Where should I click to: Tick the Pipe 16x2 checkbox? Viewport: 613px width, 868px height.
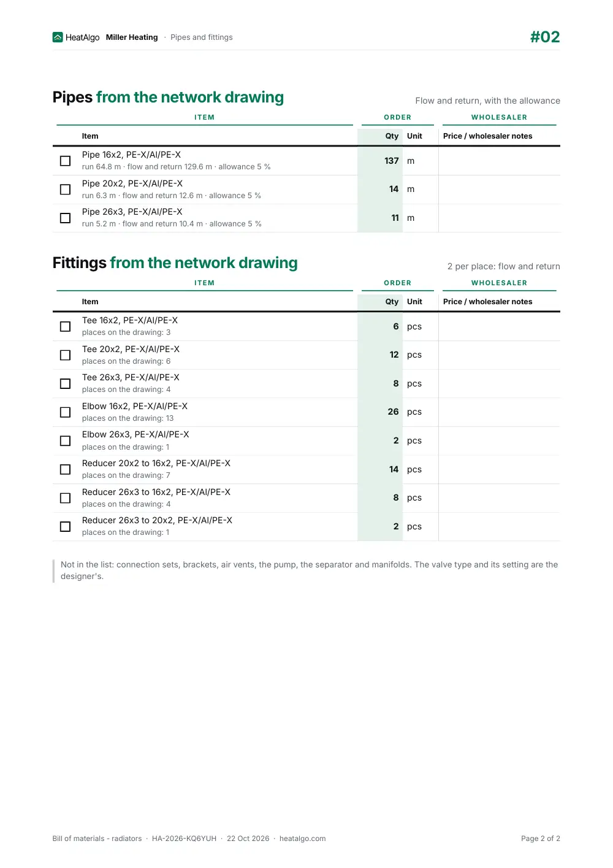[65, 161]
